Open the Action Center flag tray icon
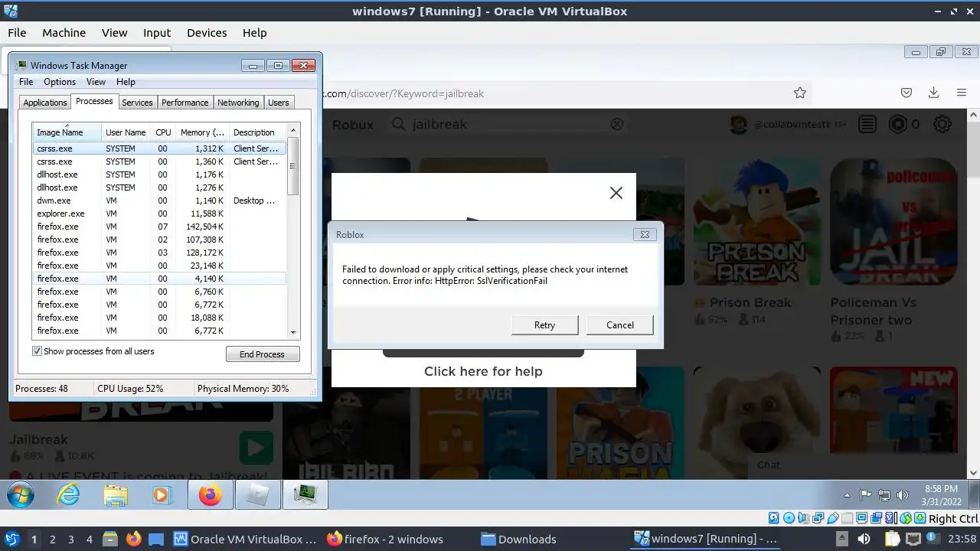This screenshot has width=980, height=551. tap(866, 495)
